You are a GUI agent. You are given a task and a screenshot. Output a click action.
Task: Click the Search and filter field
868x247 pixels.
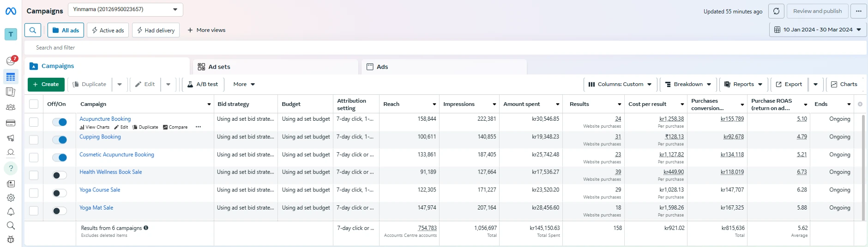pyautogui.click(x=446, y=48)
